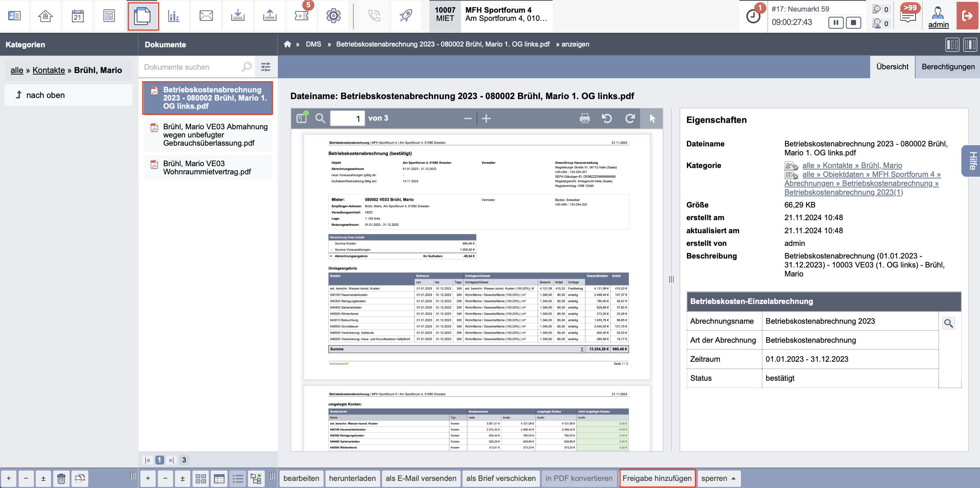Click the 'Kontakte' category breadcrumb link
The height and width of the screenshot is (488, 980).
(49, 70)
